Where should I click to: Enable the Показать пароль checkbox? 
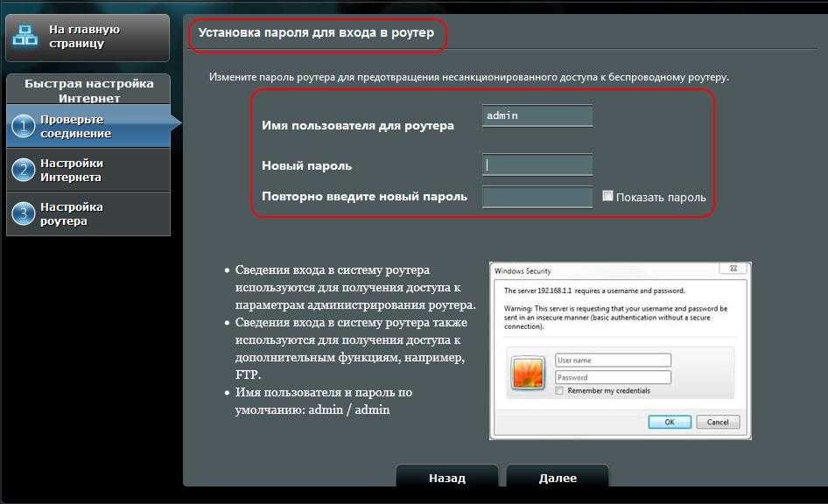(608, 196)
